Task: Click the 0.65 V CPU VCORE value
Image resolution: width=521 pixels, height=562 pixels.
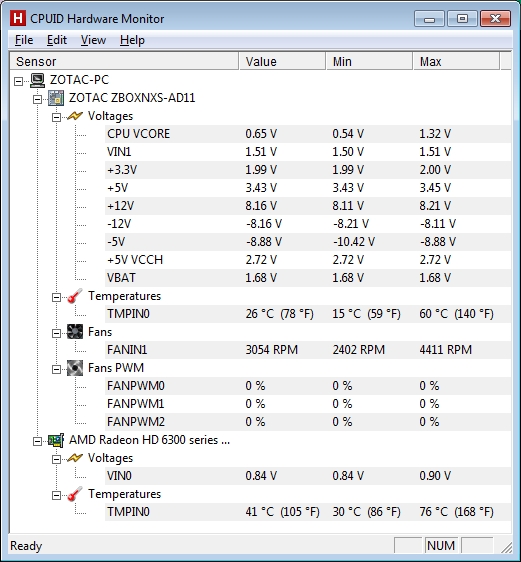Action: coord(261,134)
